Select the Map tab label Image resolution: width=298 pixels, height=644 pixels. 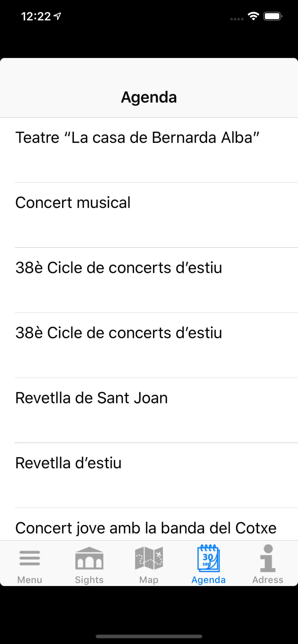pyautogui.click(x=149, y=580)
